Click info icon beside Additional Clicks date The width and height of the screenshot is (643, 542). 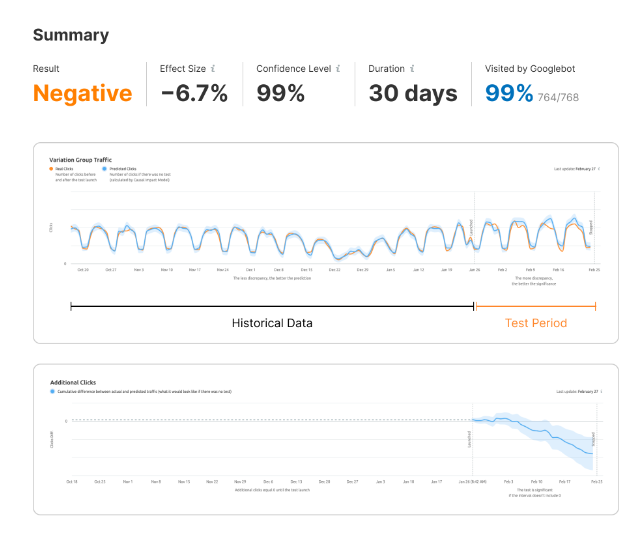(x=599, y=392)
